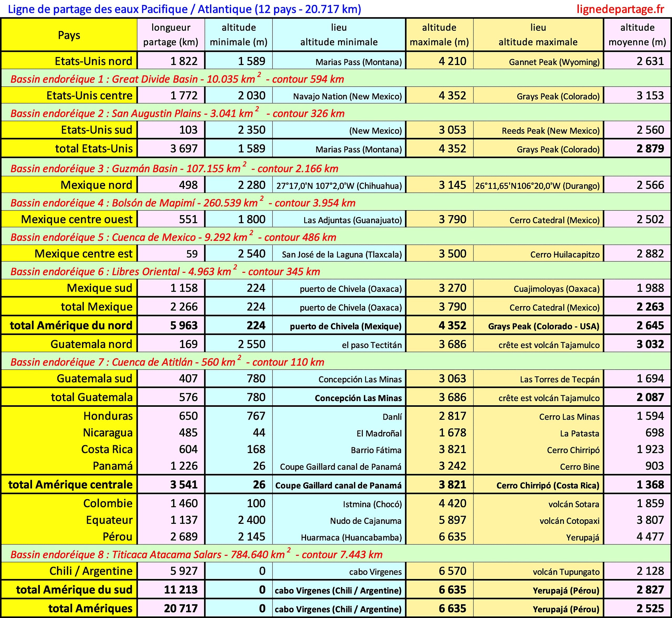This screenshot has width=672, height=618.
Task: Click Great Divide Basin endoréique row
Action: coord(177,79)
